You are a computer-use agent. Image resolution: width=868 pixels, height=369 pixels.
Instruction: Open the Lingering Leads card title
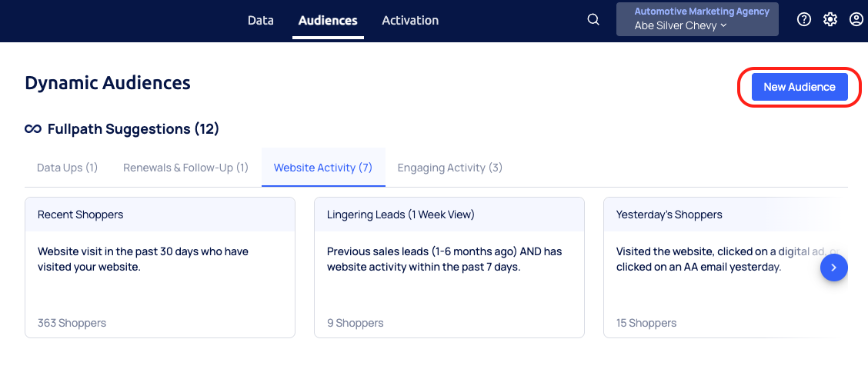coord(401,214)
